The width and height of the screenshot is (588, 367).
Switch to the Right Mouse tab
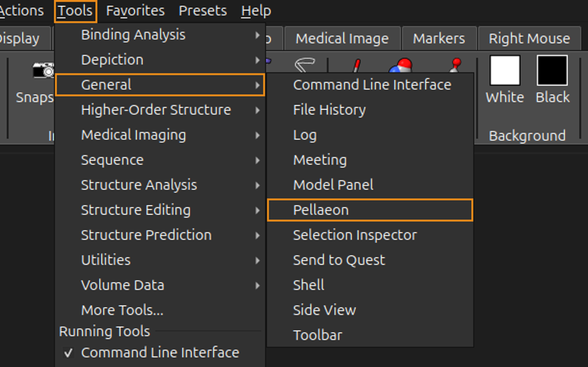(x=529, y=39)
